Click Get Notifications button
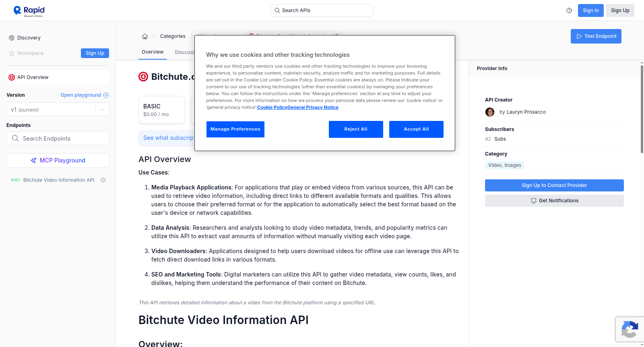The height and width of the screenshot is (347, 644). point(554,201)
